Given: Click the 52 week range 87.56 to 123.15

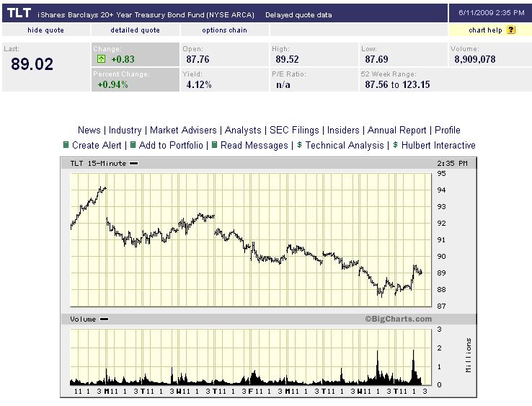Looking at the screenshot, I should click(x=397, y=84).
